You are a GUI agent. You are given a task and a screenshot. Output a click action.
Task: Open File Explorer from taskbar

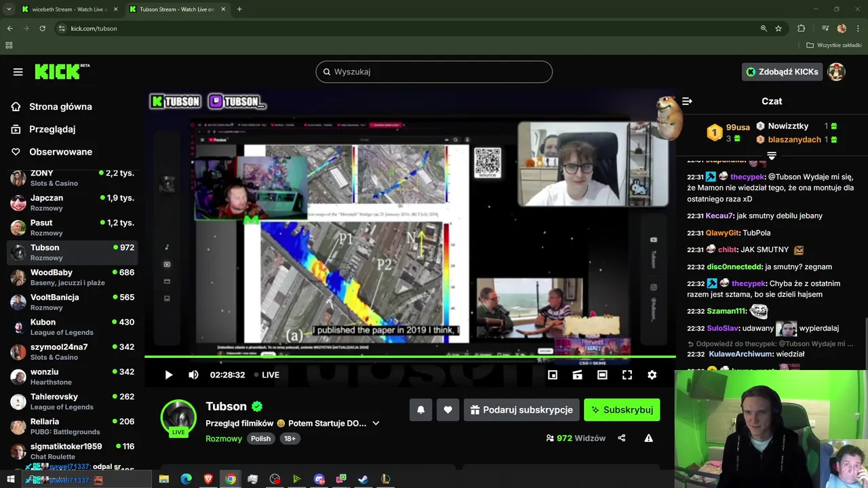164,479
